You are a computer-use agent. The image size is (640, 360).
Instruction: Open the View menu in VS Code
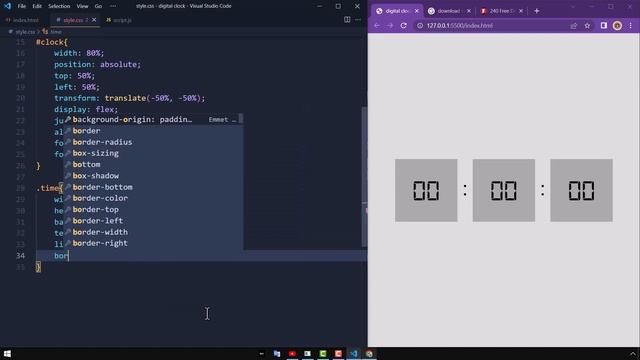click(82, 6)
